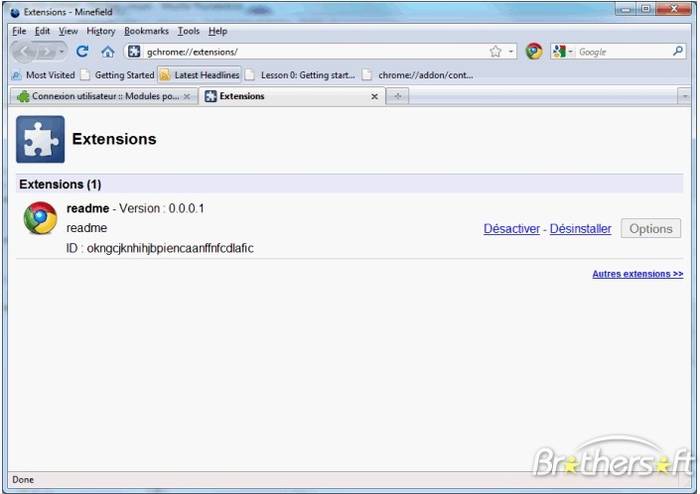Open the Tools menu
This screenshot has height=494, width=700.
click(188, 31)
